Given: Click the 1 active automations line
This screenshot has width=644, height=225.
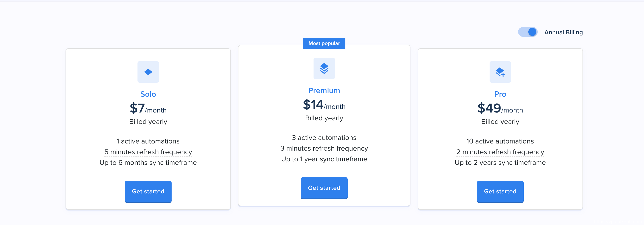Looking at the screenshot, I should pos(148,141).
